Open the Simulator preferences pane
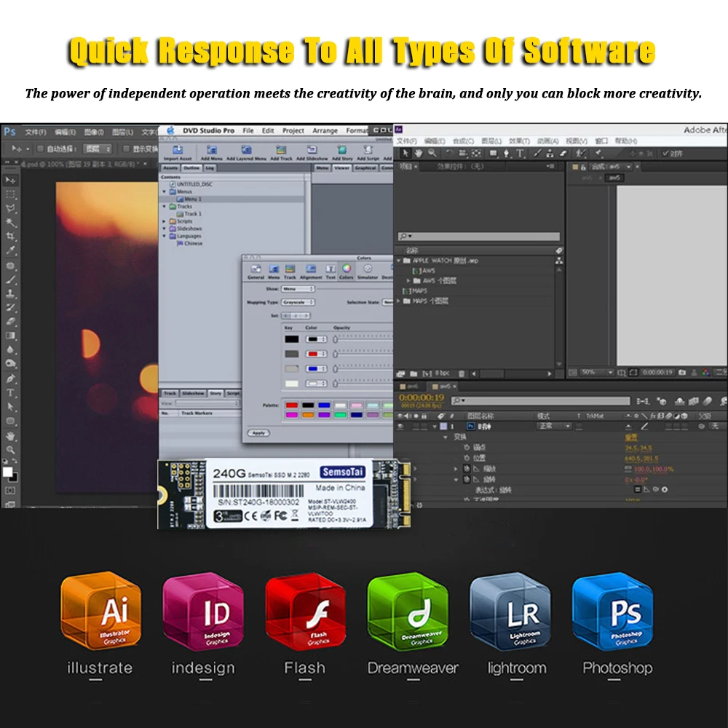The height and width of the screenshot is (728, 728). (x=368, y=272)
